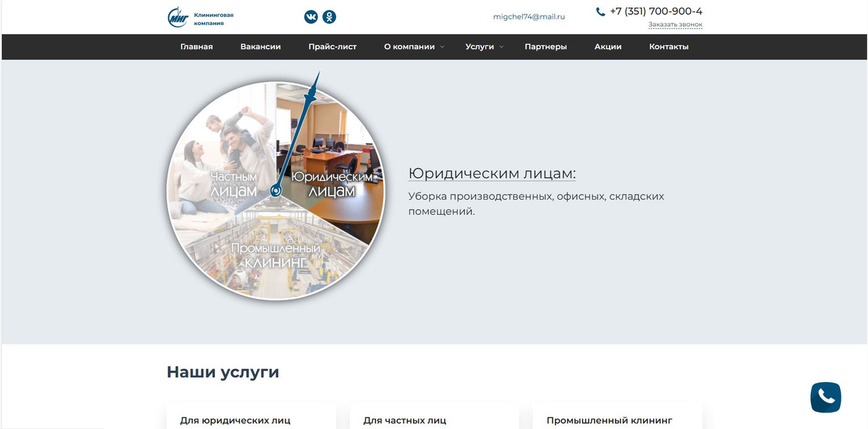Open the VK social network icon
Viewport: 868px width, 429px height.
pyautogui.click(x=311, y=17)
